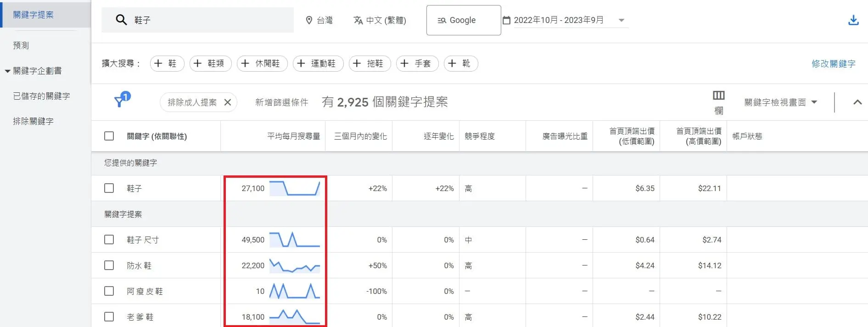Check the 鞋子 尺寸 row checkbox
The height and width of the screenshot is (327, 868).
(109, 240)
